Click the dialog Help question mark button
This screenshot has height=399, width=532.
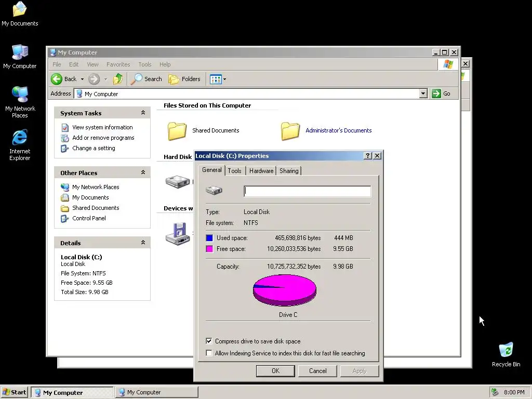[x=367, y=156]
